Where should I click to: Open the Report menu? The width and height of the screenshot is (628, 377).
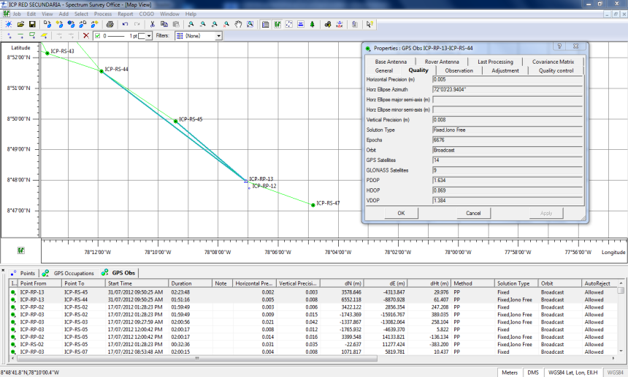[x=125, y=14]
